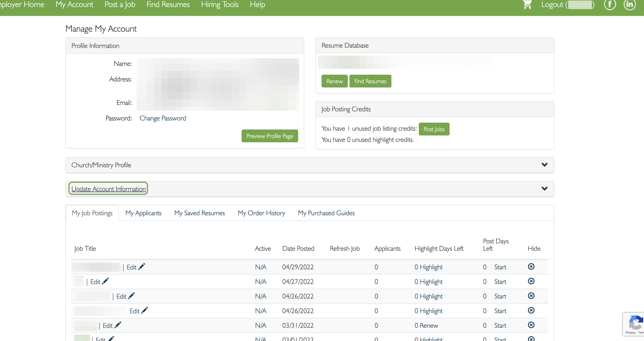Switch to the My Applicants tab
Viewport: 644px width, 341px height.
click(143, 213)
